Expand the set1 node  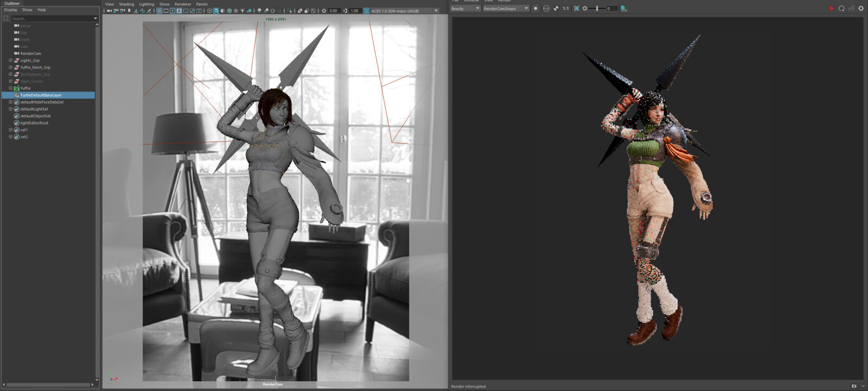coord(10,130)
